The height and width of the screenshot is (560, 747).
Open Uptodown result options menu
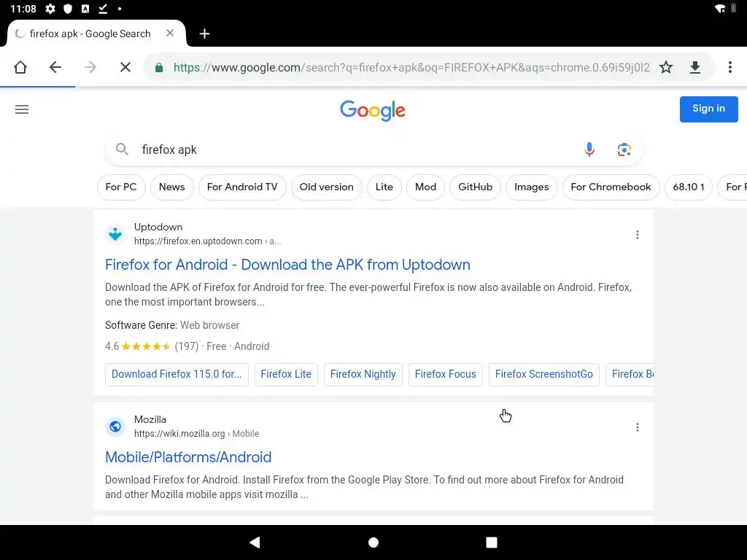(637, 235)
